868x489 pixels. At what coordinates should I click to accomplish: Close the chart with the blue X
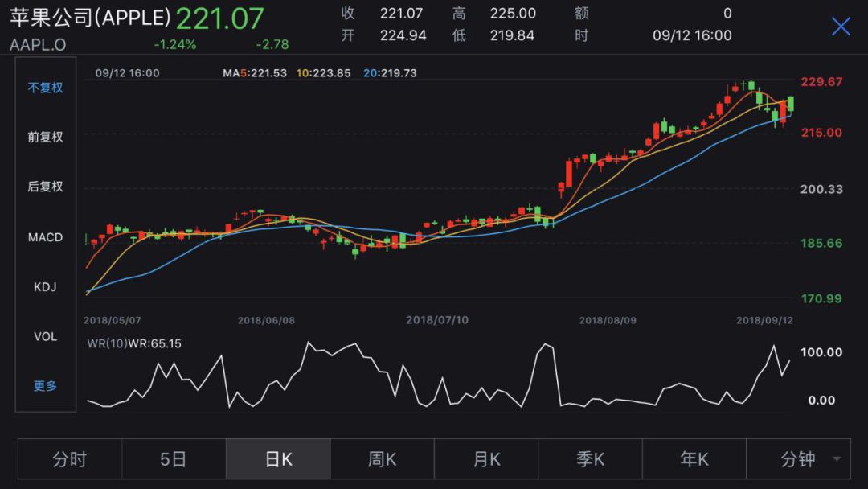841,26
